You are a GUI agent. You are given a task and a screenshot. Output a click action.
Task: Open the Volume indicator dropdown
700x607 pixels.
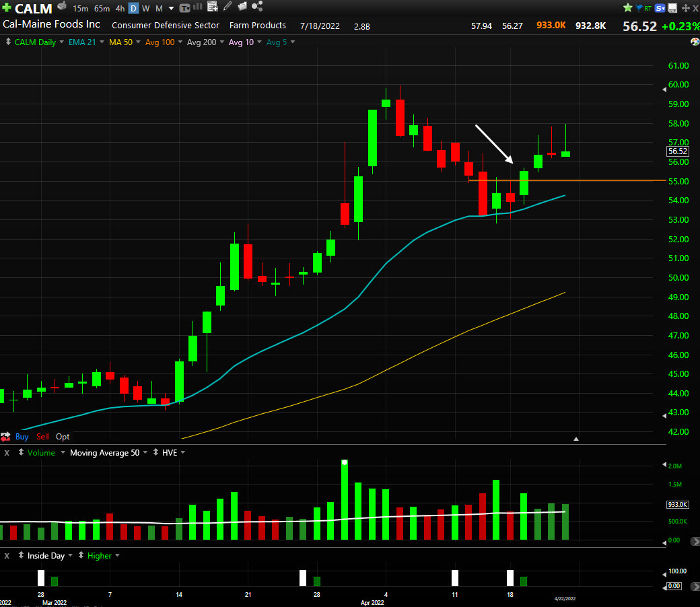click(63, 452)
